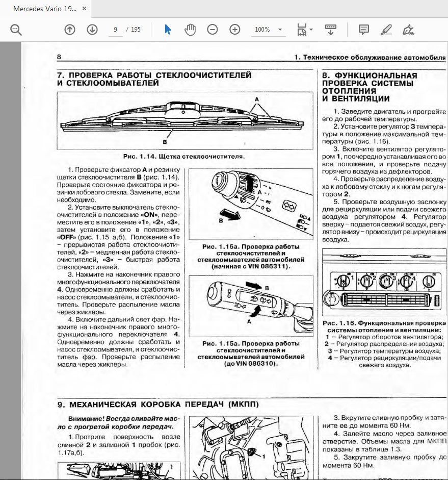The width and height of the screenshot is (448, 480).
Task: Navigate to the next page
Action: pyautogui.click(x=93, y=31)
